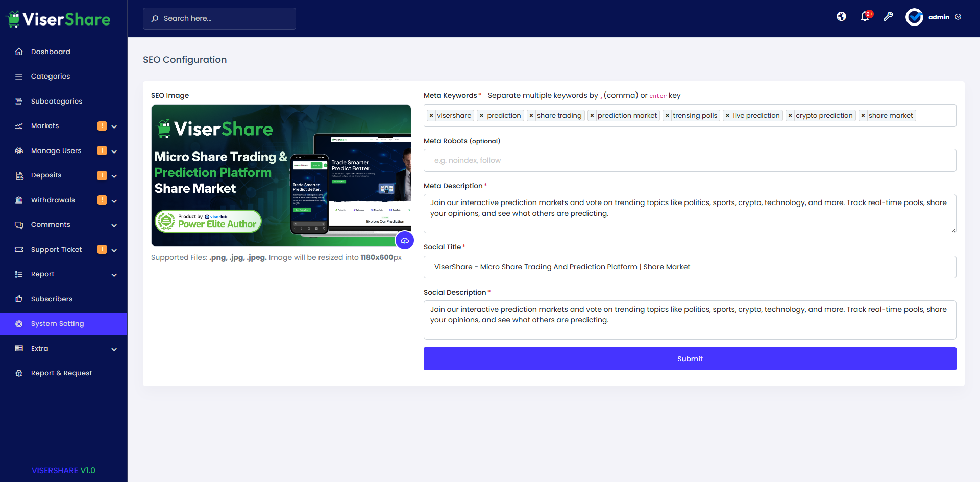This screenshot has height=482, width=980.
Task: Click the Manage Users warning badge
Action: pos(102,150)
